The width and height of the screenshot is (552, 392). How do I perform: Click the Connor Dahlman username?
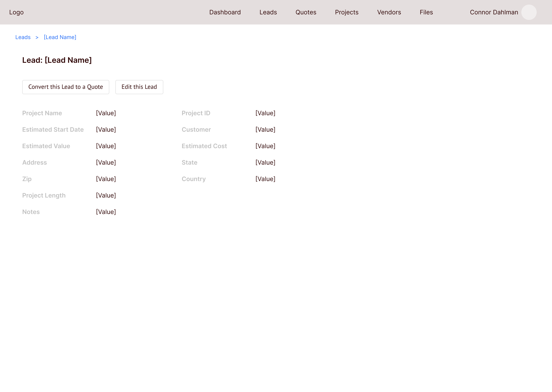[x=494, y=12]
